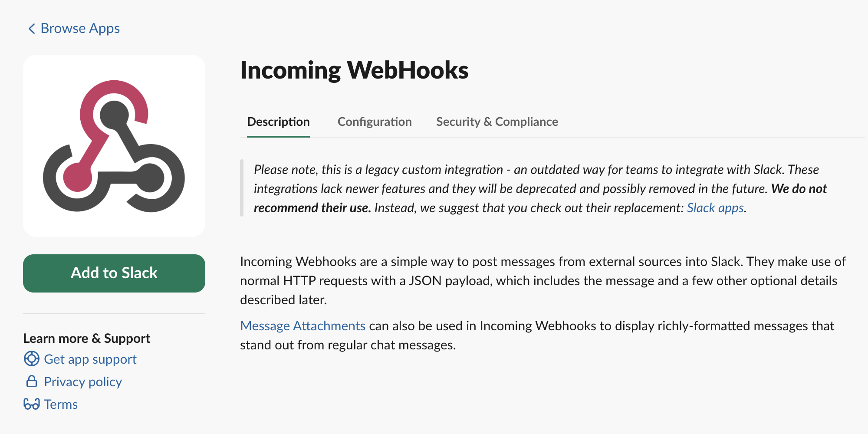Click the grey bar beside legacy notice
This screenshot has height=434, width=868.
pyautogui.click(x=242, y=188)
